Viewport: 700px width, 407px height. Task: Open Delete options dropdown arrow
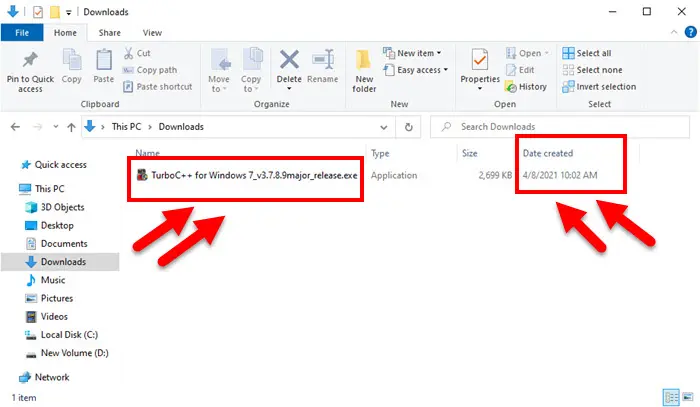tap(289, 89)
